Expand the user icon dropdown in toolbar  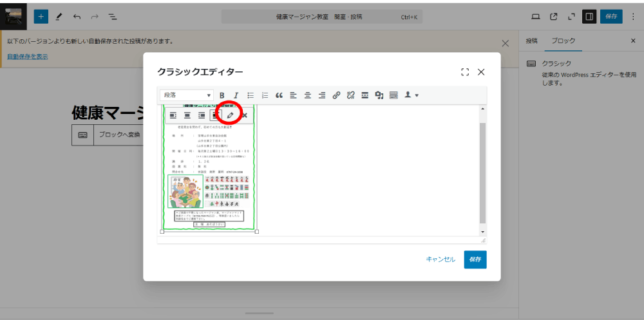[412, 95]
